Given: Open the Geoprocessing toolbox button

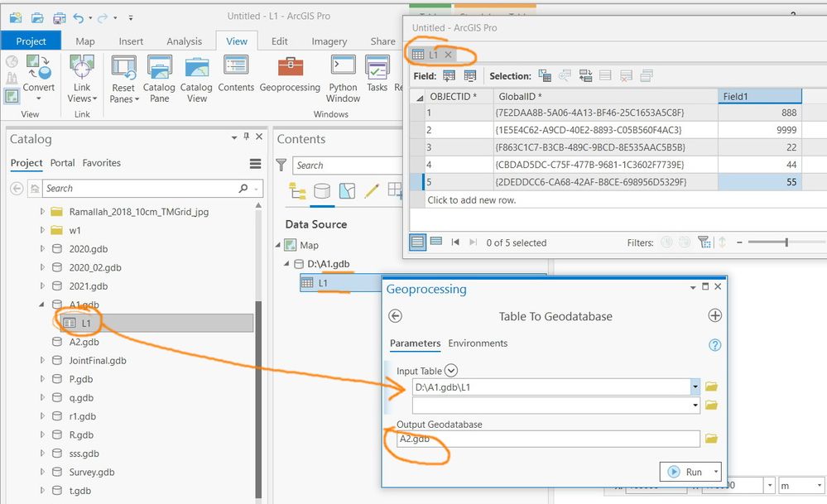Looking at the screenshot, I should [x=290, y=73].
